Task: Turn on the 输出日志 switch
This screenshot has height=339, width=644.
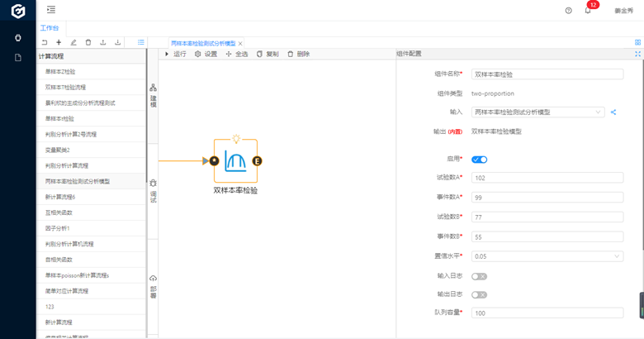Action: [x=479, y=294]
